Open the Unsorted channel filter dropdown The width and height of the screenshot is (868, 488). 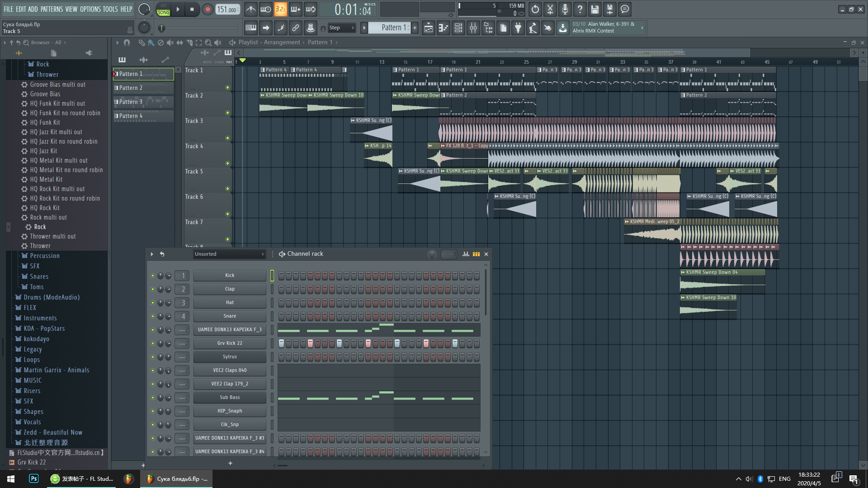pos(229,254)
